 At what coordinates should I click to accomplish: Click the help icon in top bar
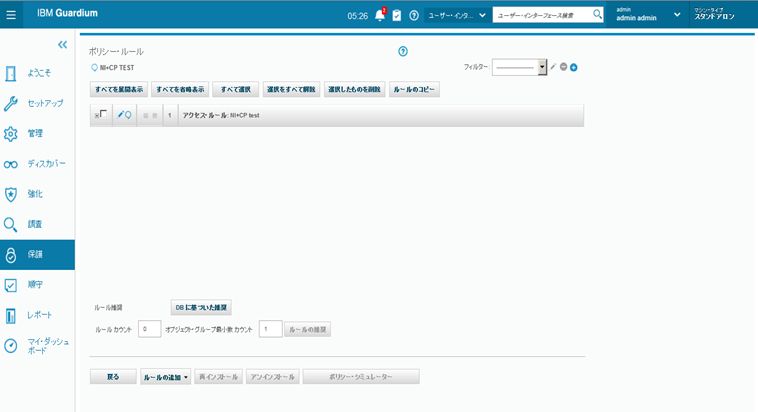[414, 15]
